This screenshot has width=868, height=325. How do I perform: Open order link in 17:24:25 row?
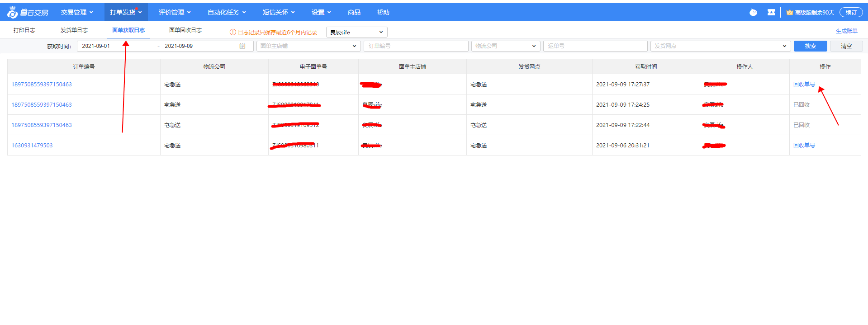point(42,105)
